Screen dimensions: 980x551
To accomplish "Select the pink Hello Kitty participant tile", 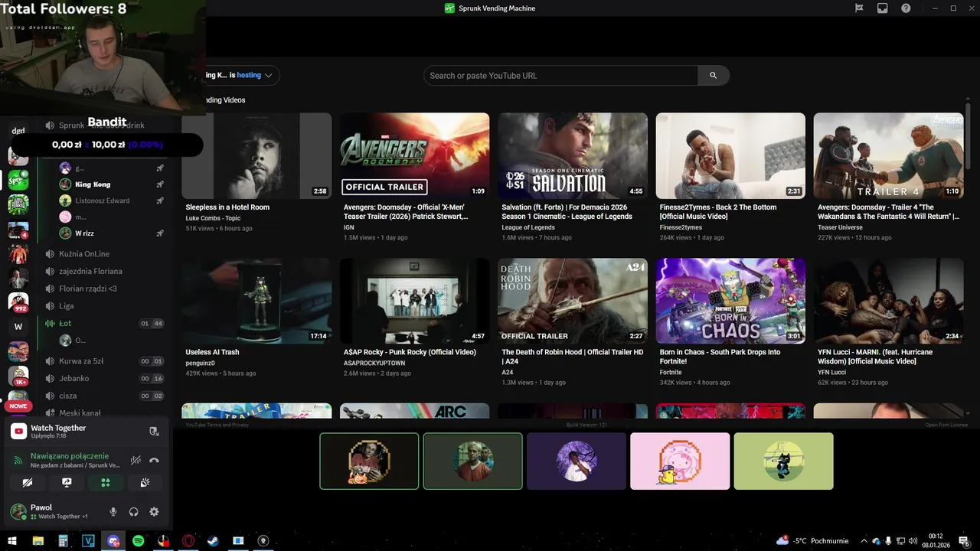I will [x=680, y=461].
